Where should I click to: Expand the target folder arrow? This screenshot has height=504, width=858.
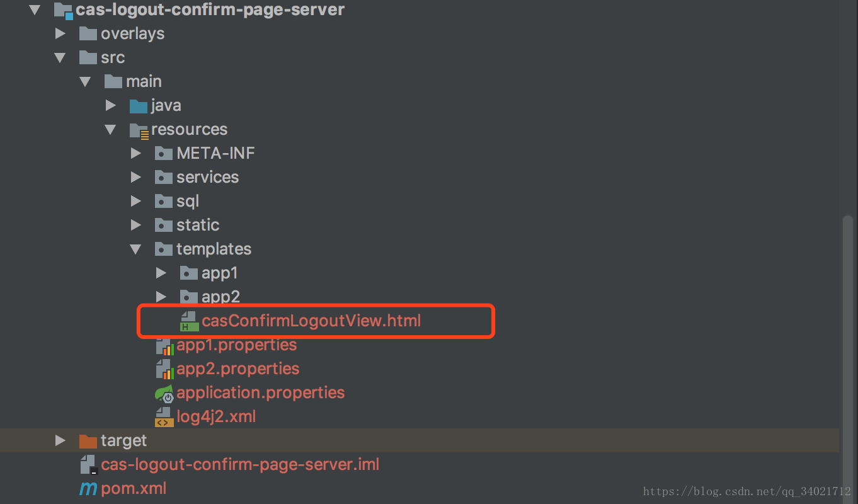[x=60, y=440]
